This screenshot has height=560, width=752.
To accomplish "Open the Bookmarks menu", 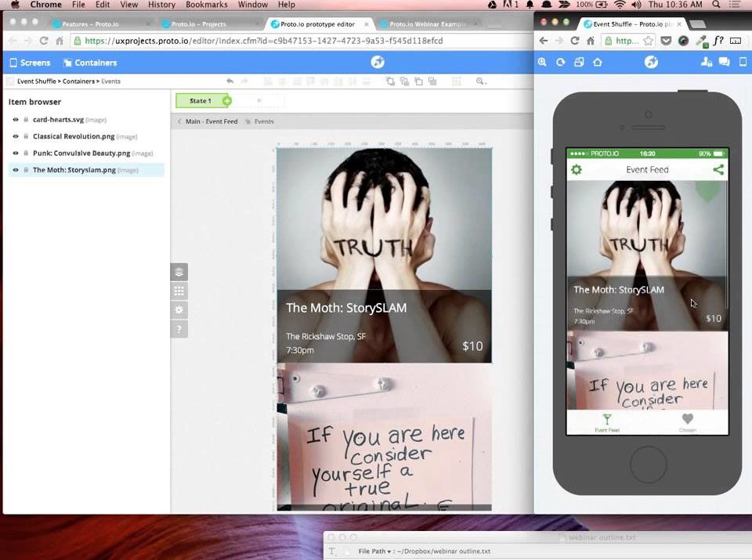I will point(206,5).
